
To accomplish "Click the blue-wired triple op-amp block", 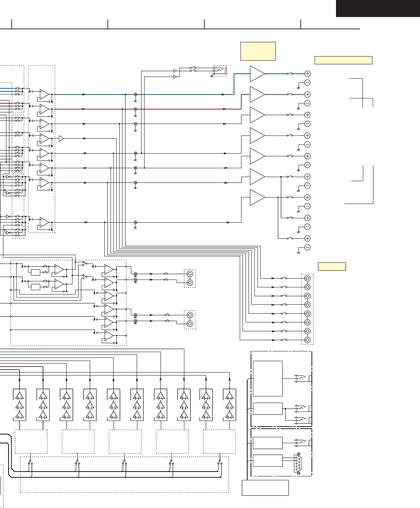I will click(x=19, y=405).
